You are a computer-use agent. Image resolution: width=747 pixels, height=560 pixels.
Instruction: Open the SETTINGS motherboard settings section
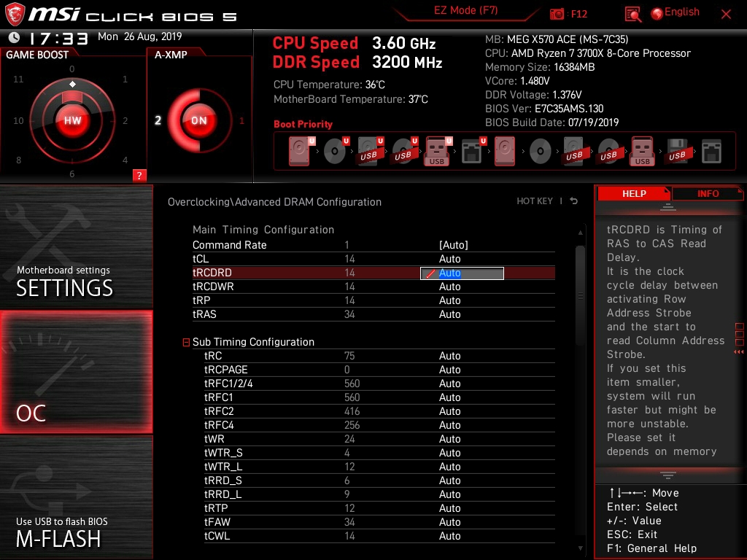(x=76, y=246)
